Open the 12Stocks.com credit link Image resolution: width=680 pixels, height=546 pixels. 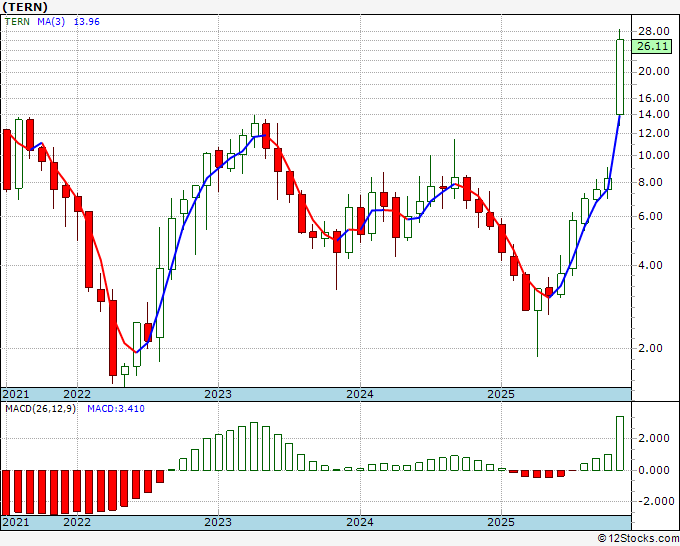click(638, 539)
